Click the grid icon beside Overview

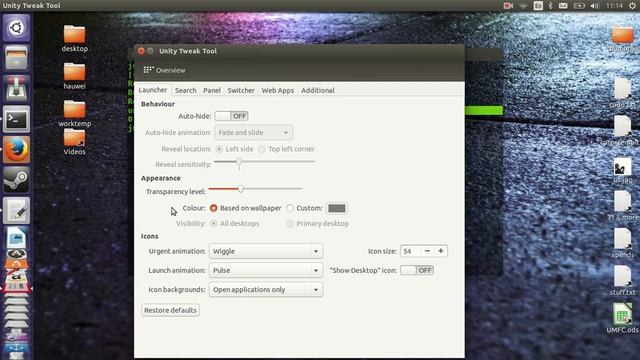point(148,70)
